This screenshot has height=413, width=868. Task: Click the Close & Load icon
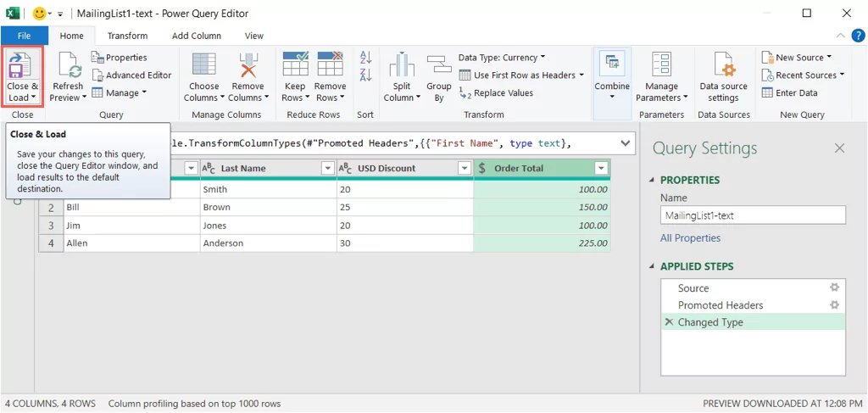click(22, 65)
